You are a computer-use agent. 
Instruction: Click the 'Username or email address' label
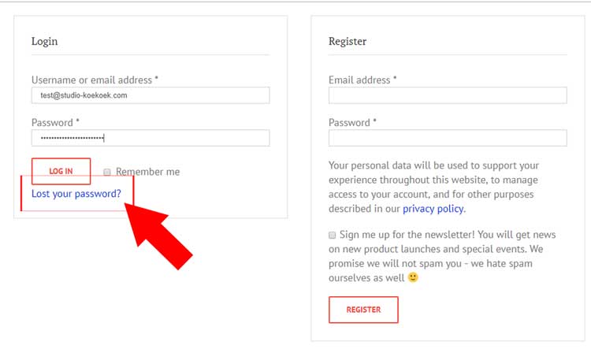click(95, 80)
